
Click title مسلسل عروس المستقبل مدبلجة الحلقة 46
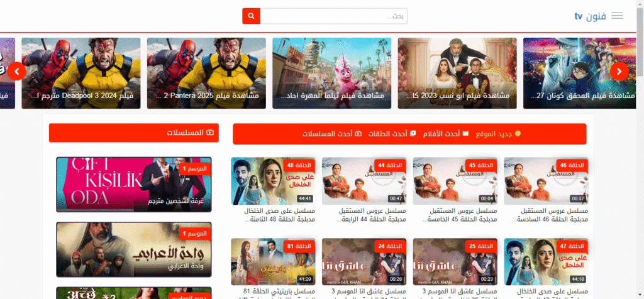pos(550,215)
